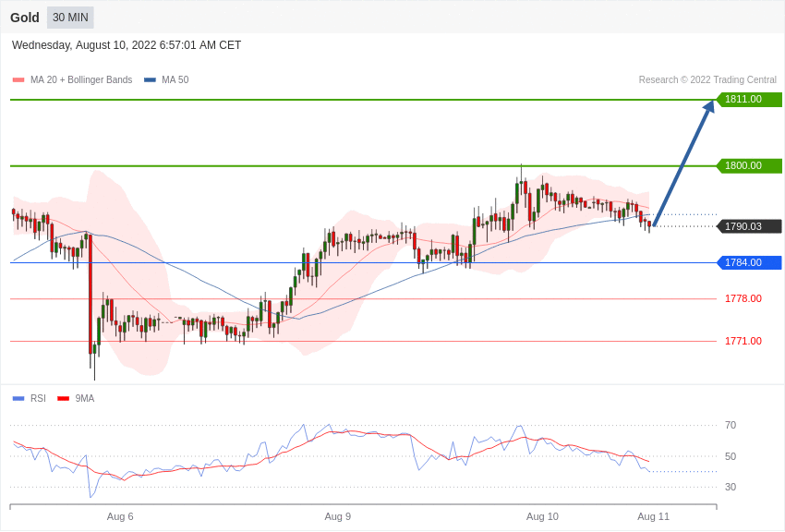Click the 'Aug 9' date axis label
The height and width of the screenshot is (532, 785).
pos(337,516)
